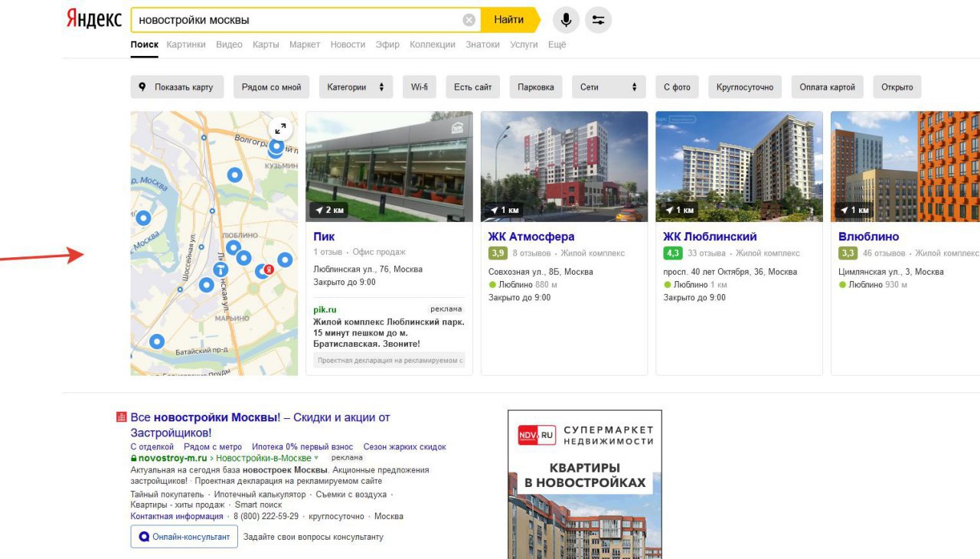Open the Контактная информация link

[x=177, y=516]
